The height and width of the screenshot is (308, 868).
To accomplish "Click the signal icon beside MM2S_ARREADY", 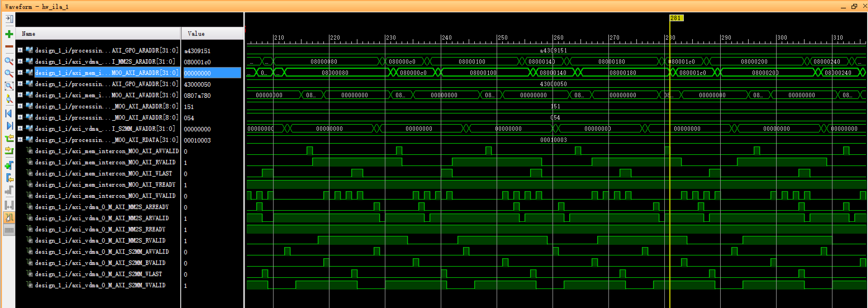I will pyautogui.click(x=30, y=207).
